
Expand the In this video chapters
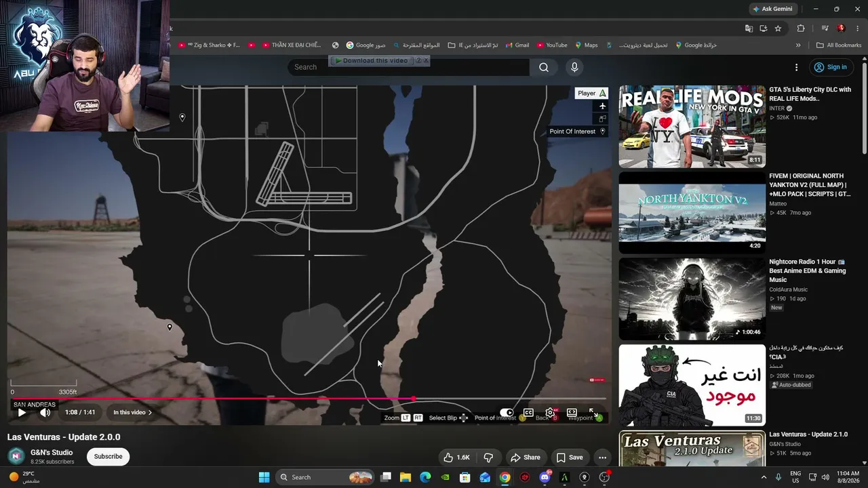tap(132, 412)
